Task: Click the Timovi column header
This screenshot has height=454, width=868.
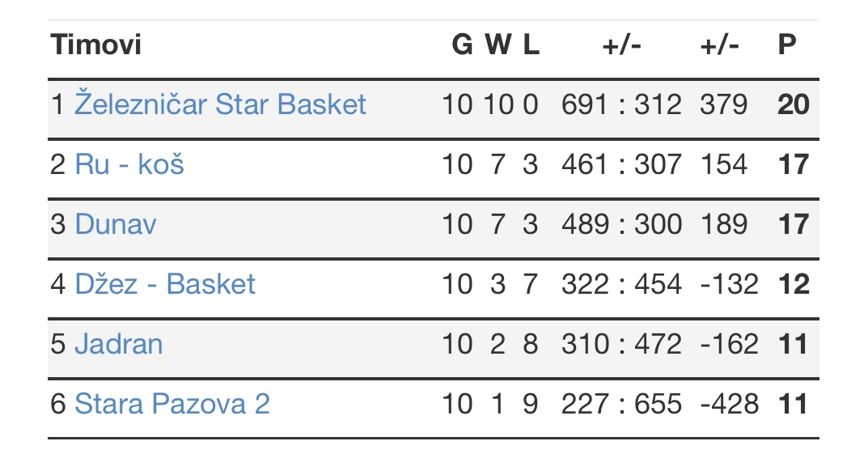Action: click(96, 45)
